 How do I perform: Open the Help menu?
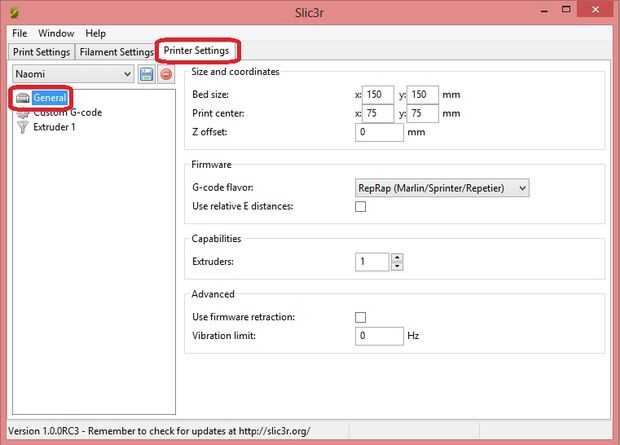coord(95,33)
